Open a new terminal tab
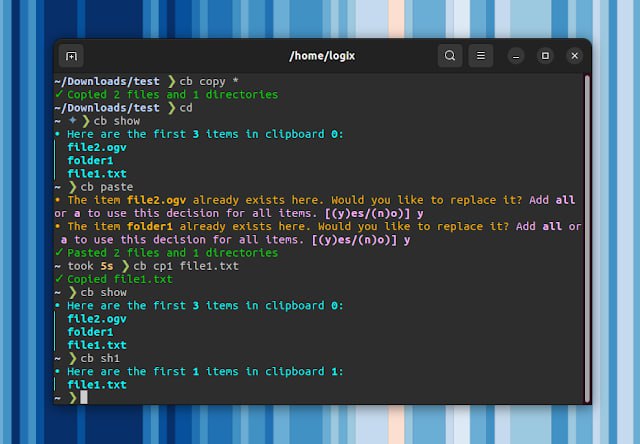Screen dimensions: 640x444 tap(71, 56)
